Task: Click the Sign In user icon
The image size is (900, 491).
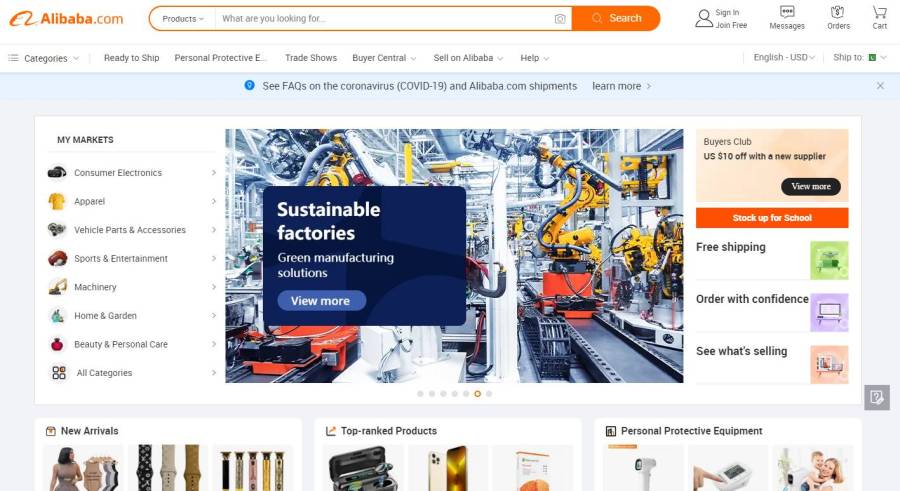Action: click(x=704, y=18)
